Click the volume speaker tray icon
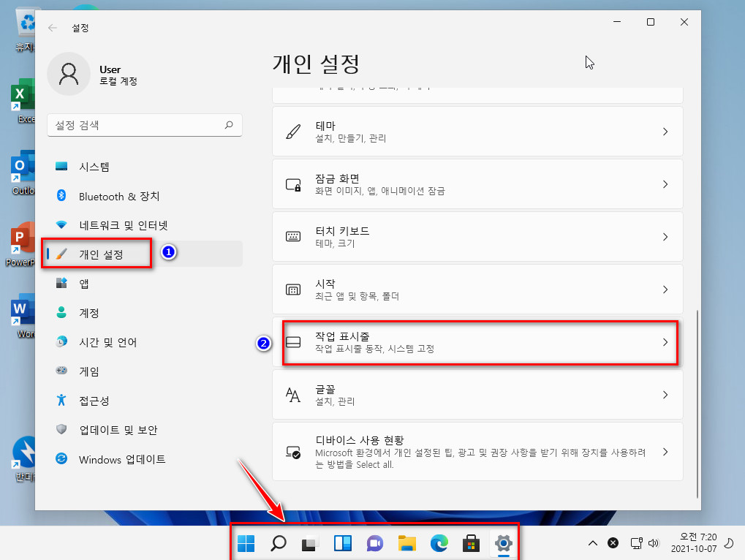 654,543
